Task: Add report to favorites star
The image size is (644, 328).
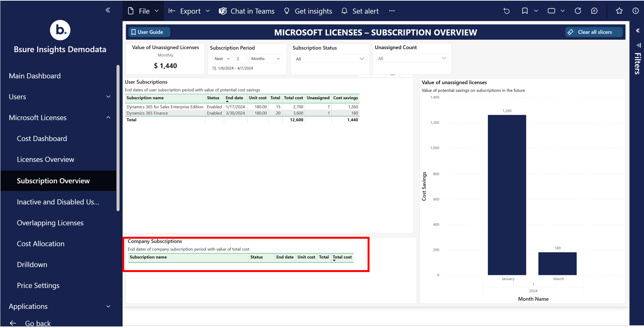Action: pyautogui.click(x=619, y=11)
